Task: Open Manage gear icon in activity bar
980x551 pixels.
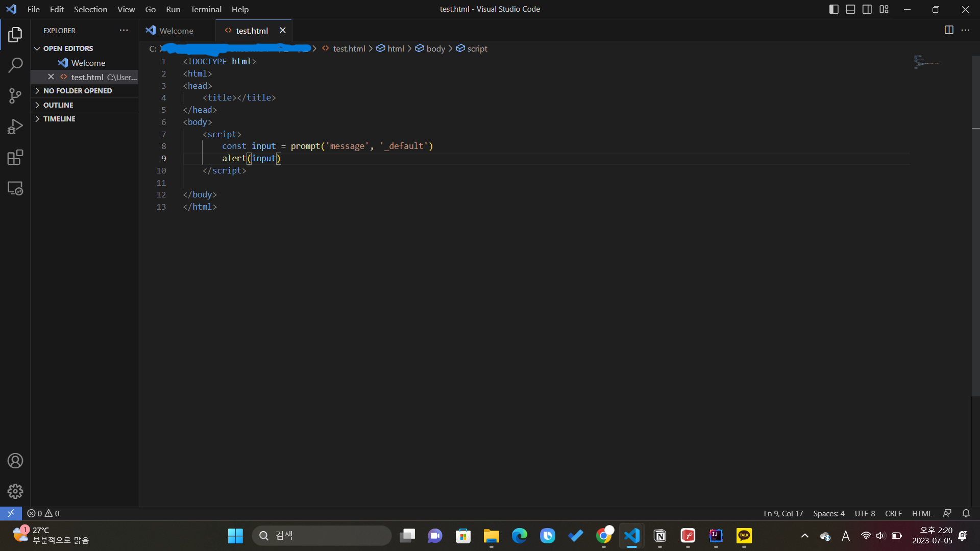Action: 15,491
